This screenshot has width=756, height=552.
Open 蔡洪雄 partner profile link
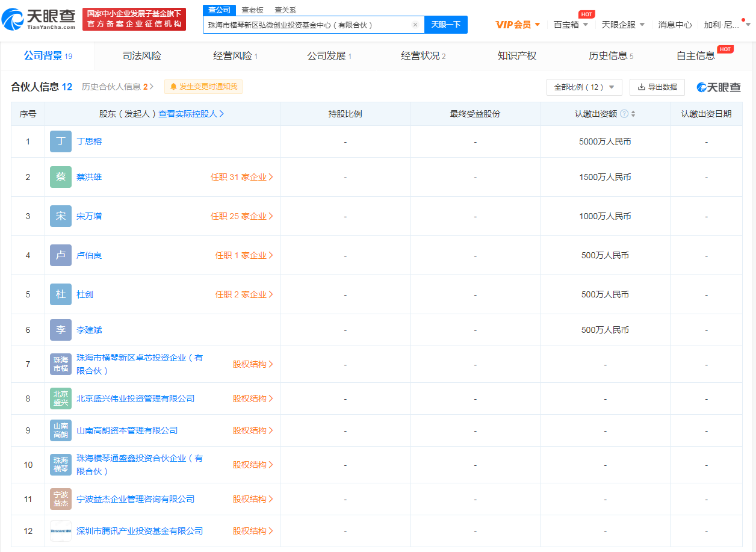89,177
